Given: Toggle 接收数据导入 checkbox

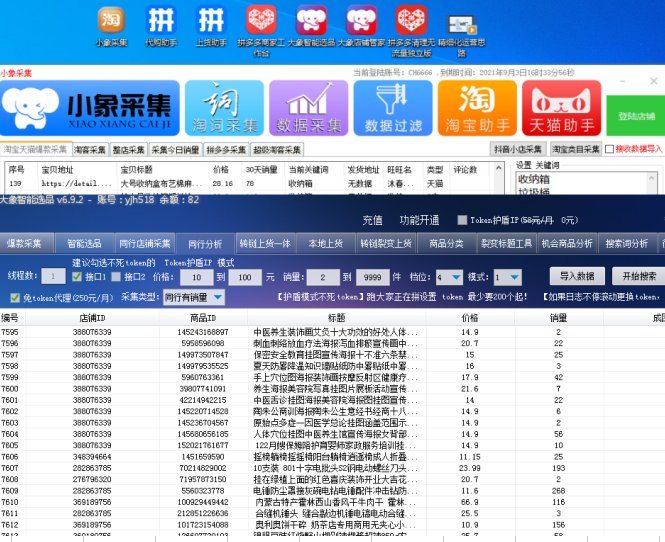Looking at the screenshot, I should click(609, 149).
